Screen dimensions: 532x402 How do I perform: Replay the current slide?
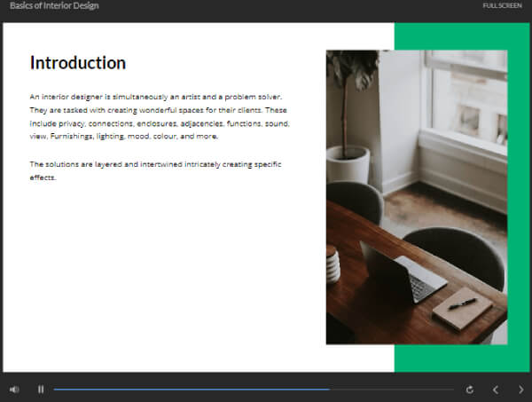coord(469,389)
